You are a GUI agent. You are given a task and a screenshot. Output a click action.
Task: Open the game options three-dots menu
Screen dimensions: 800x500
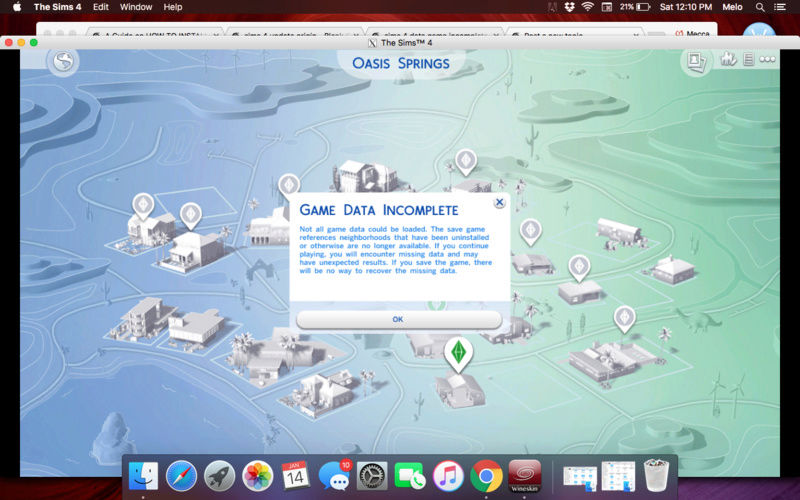(x=767, y=59)
